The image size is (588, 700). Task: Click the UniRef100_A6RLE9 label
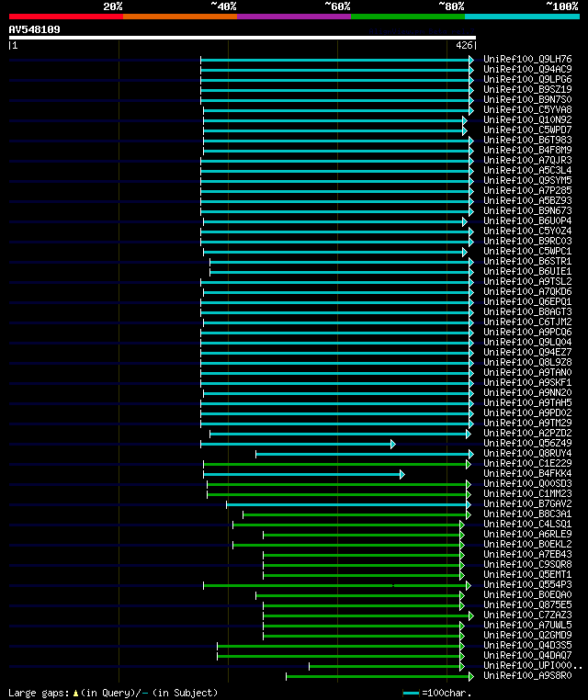pyautogui.click(x=527, y=534)
